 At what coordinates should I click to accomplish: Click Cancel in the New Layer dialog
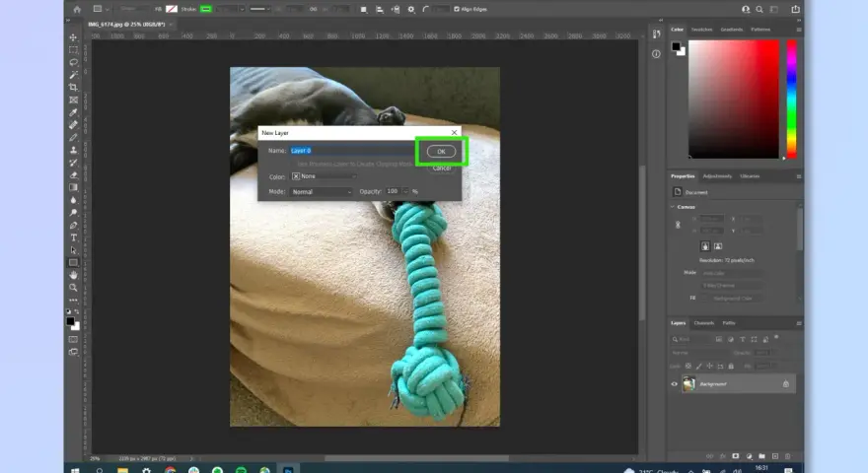pos(441,169)
